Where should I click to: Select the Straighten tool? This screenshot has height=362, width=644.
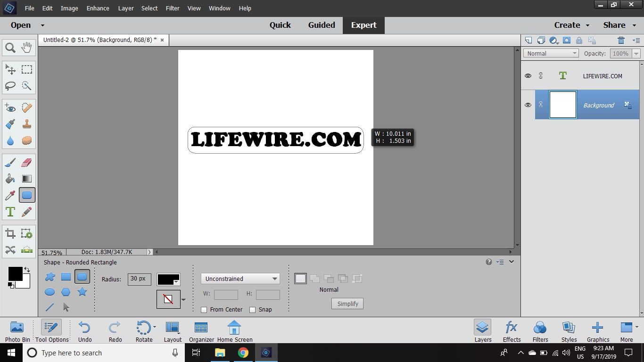(27, 250)
